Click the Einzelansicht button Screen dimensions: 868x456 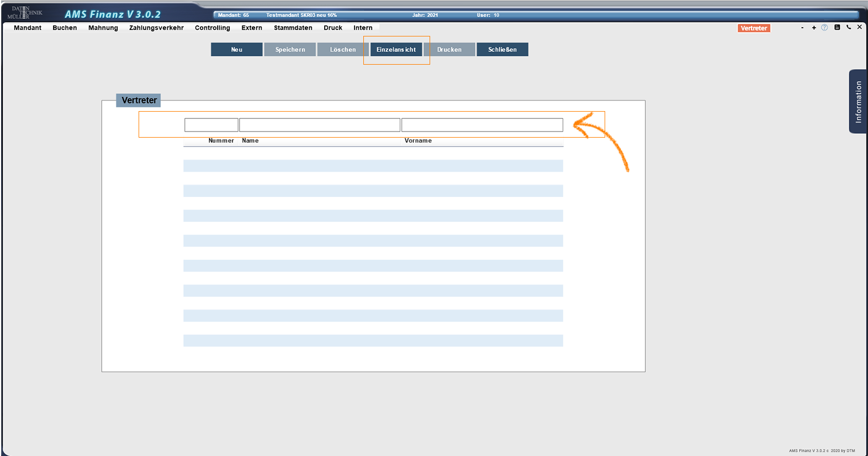pos(396,50)
